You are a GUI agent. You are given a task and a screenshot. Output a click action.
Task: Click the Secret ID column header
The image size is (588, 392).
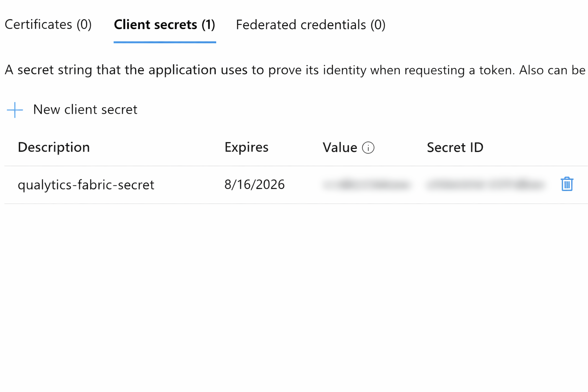[455, 147]
